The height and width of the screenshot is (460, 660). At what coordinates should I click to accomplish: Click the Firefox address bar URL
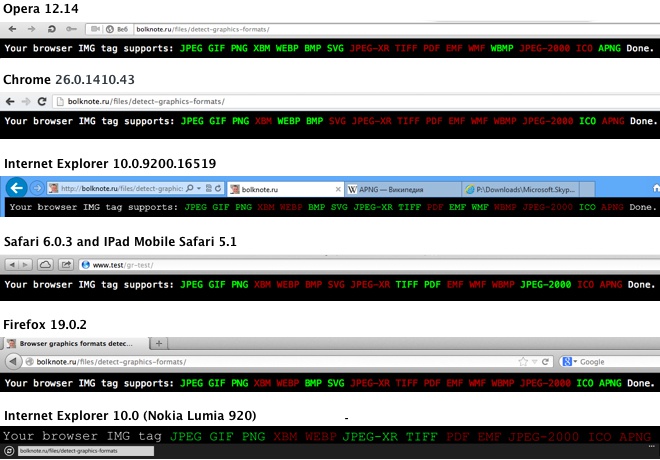point(111,362)
